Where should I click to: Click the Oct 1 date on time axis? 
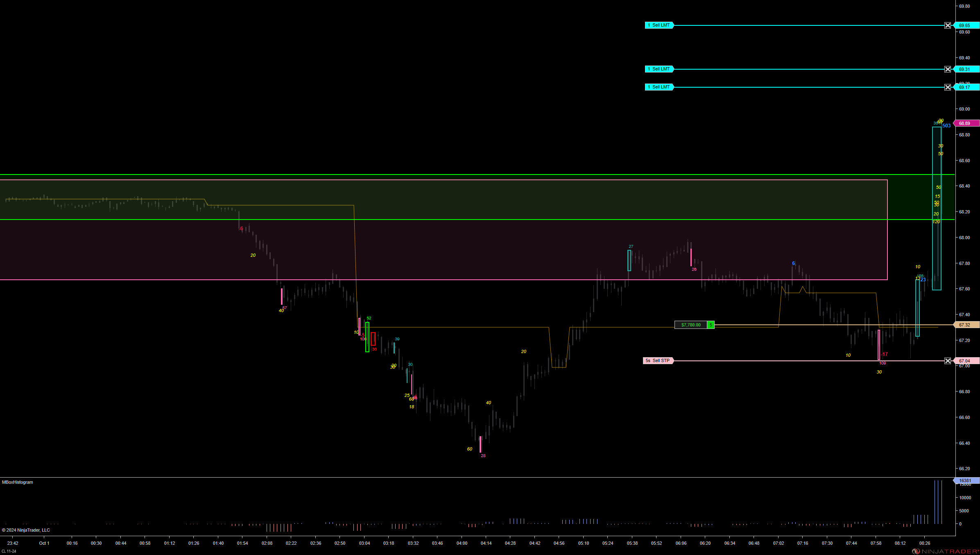click(44, 543)
